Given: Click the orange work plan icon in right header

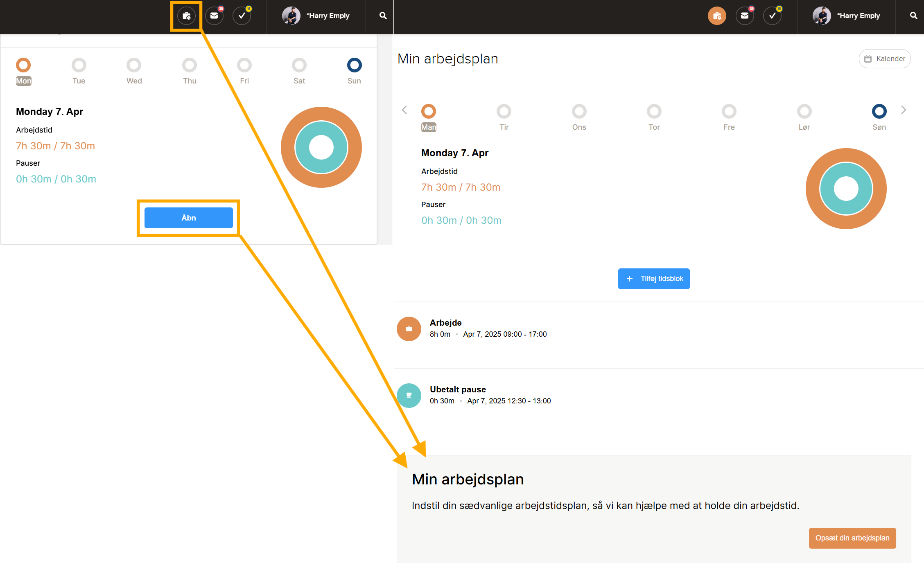Looking at the screenshot, I should [717, 16].
